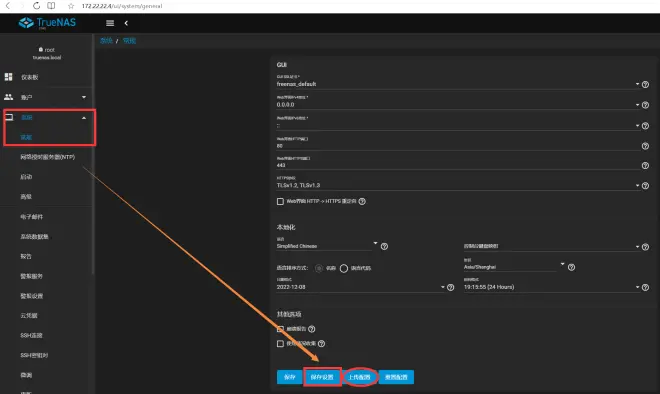660x394 pixels.
Task: Open help for the TLSv1.2, TLSv1.3 field
Action: (645, 186)
